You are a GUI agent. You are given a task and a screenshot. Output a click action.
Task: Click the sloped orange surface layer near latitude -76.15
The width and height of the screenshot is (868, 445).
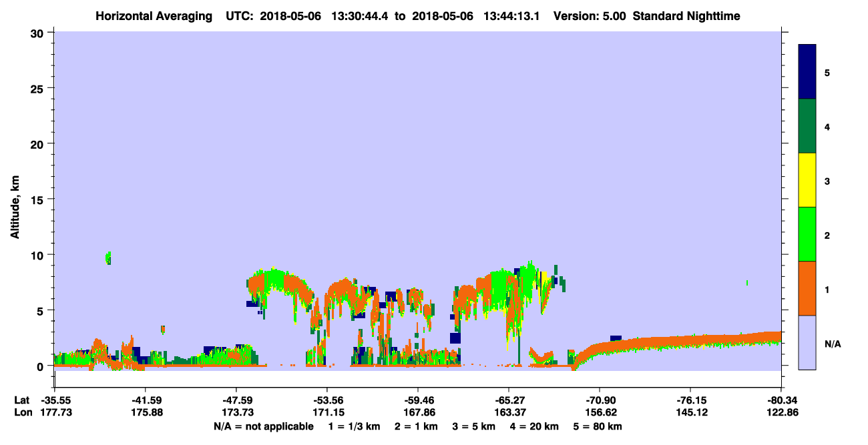(690, 342)
